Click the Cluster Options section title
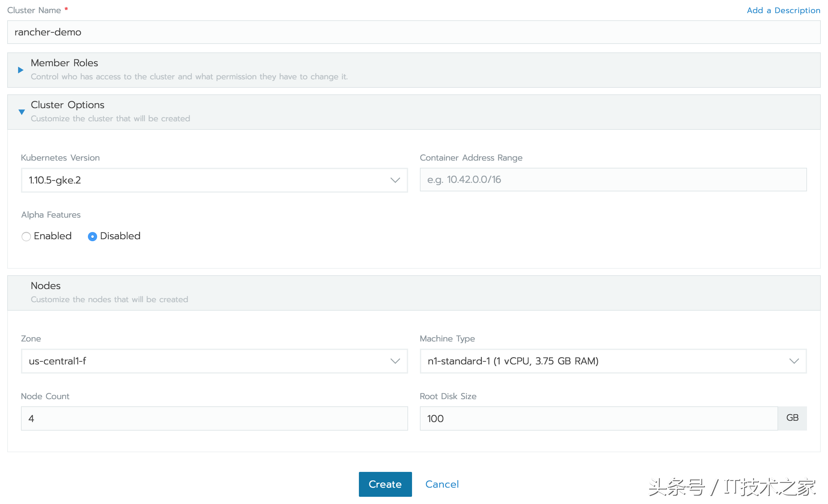This screenshot has height=504, width=828. pyautogui.click(x=68, y=105)
